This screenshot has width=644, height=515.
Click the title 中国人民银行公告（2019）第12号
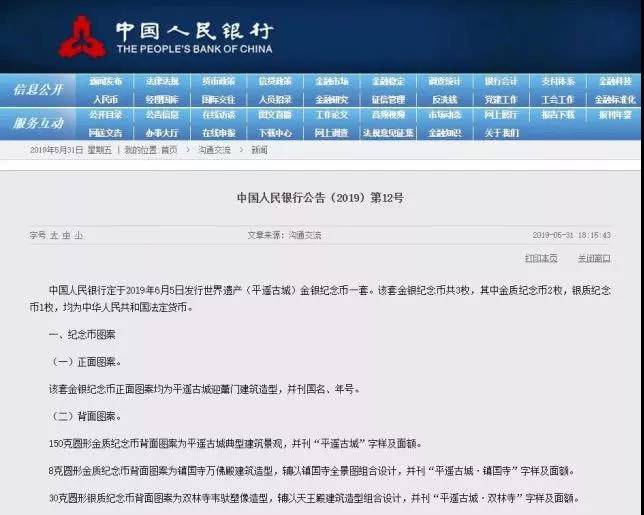(320, 198)
